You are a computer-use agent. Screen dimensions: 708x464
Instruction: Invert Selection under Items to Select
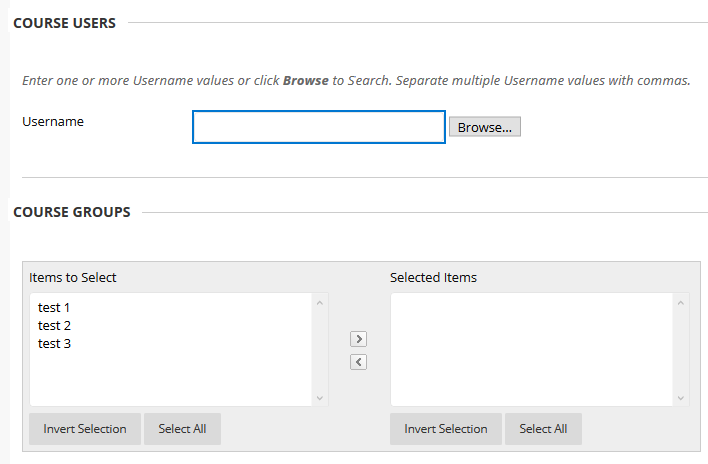click(85, 429)
